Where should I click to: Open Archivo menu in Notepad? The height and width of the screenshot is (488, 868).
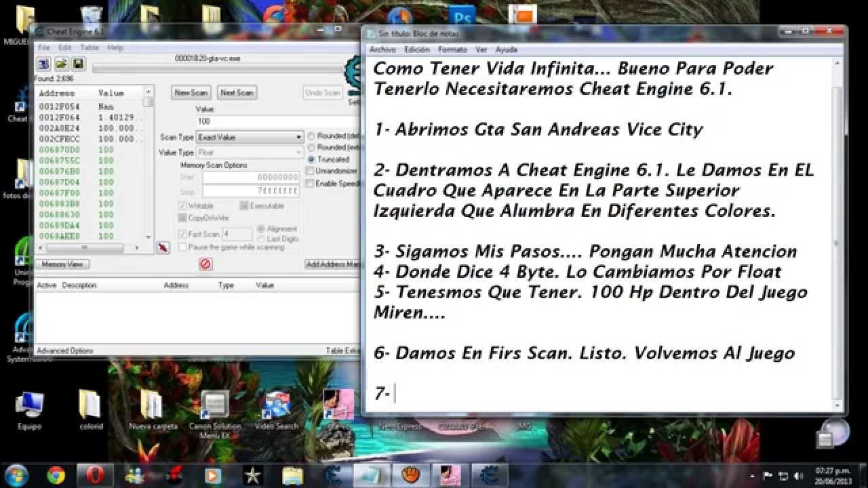(382, 49)
